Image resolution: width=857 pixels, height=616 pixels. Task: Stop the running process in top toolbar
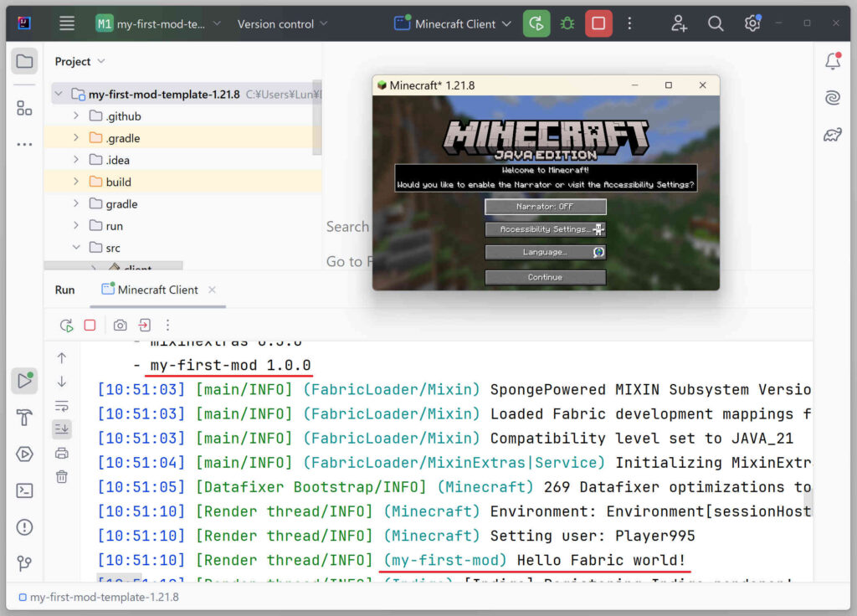598,23
